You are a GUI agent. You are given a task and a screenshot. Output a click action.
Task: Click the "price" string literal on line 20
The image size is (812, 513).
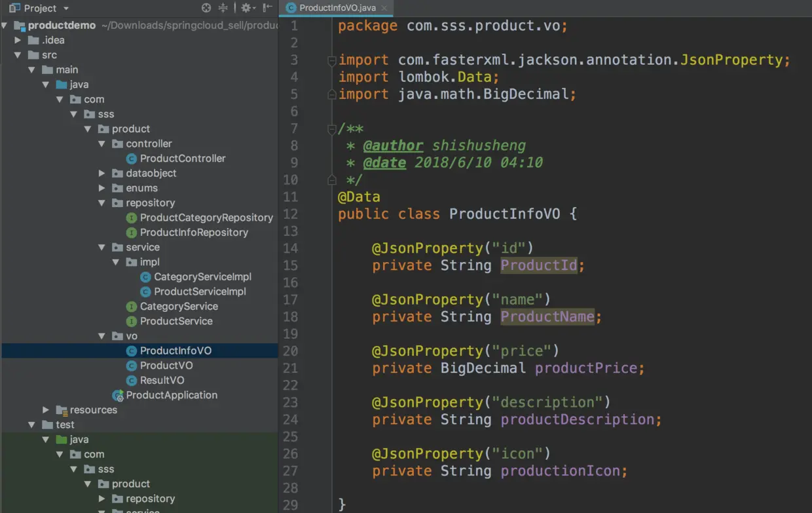pyautogui.click(x=522, y=351)
